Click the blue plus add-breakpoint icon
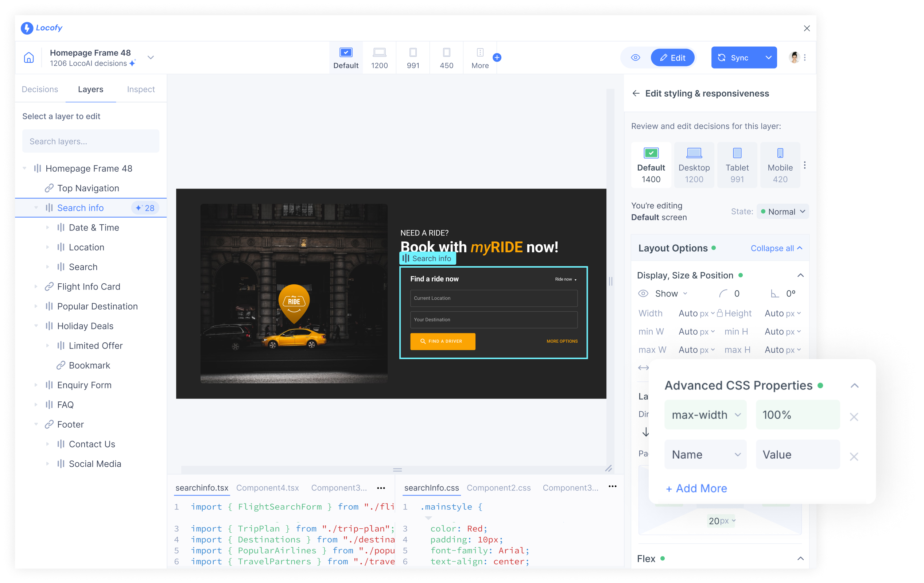This screenshot has height=583, width=924. [497, 58]
